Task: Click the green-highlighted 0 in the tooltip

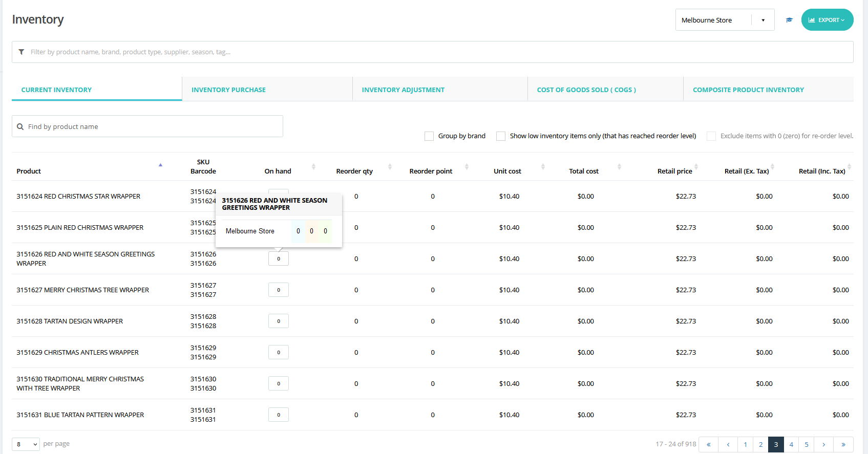Action: pos(325,231)
